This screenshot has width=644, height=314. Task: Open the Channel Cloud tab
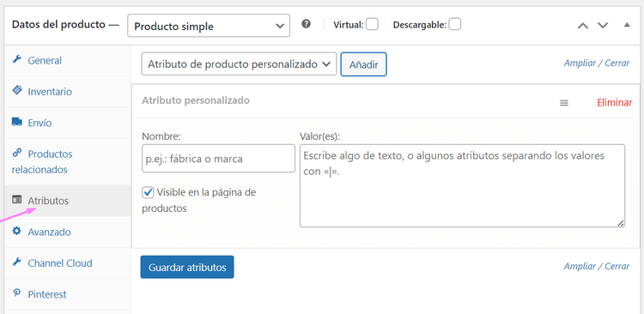pos(68,263)
